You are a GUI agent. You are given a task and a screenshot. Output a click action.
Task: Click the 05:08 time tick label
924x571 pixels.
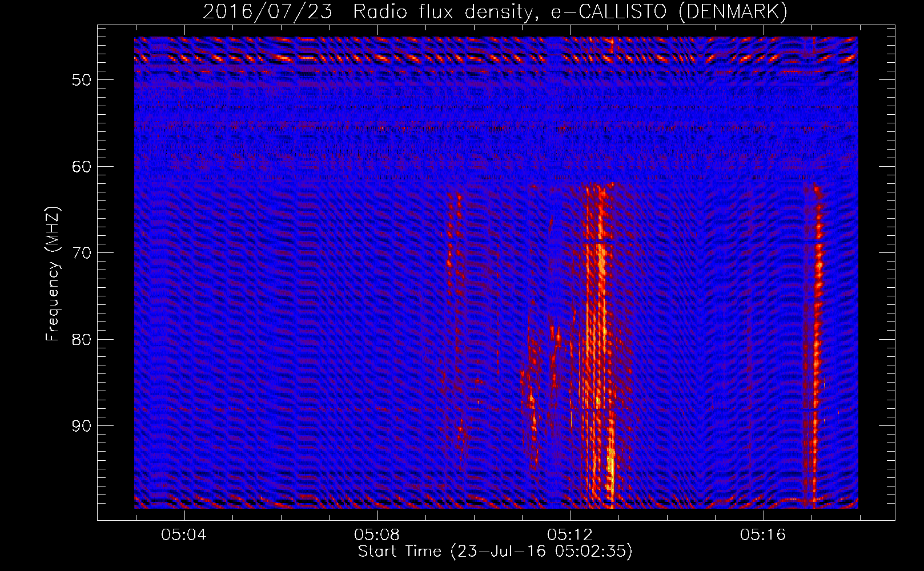(377, 534)
